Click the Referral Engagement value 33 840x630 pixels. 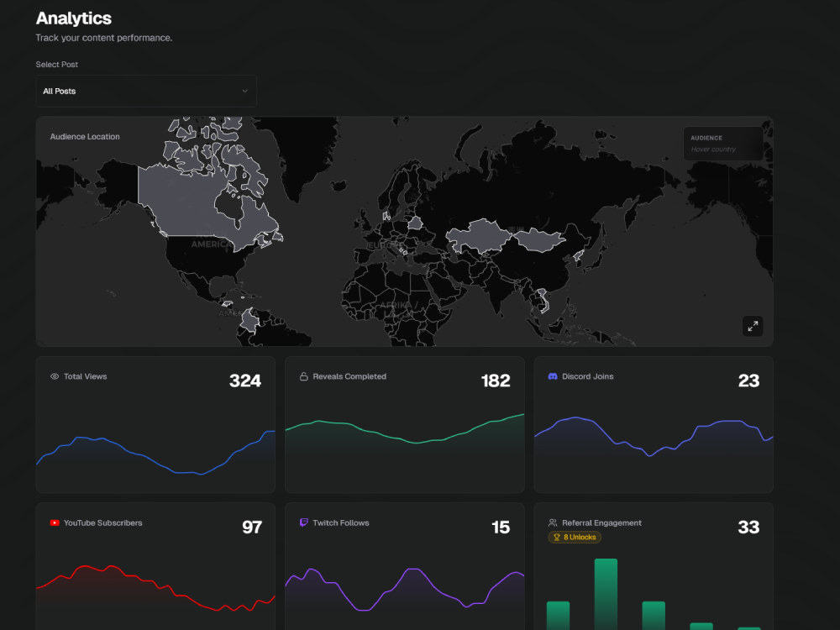[x=748, y=528]
